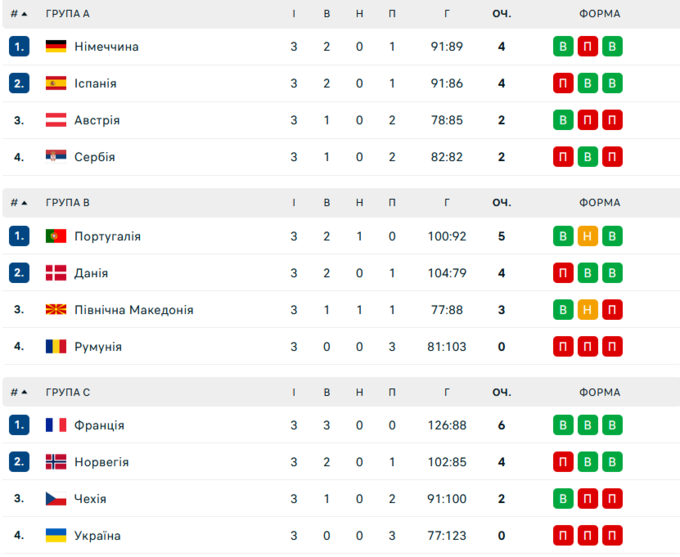Click Serbia's rank number 4 badge
This screenshot has height=557, width=680.
[x=19, y=157]
